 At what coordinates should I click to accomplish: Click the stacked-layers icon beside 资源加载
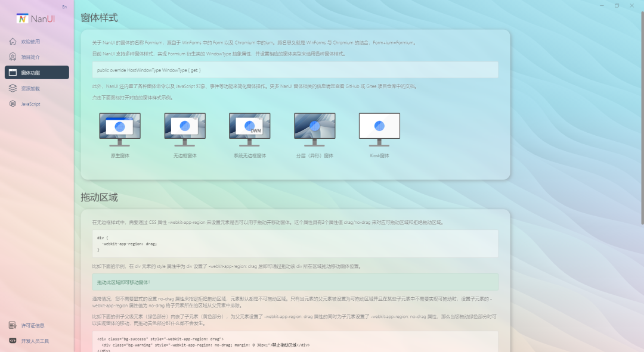[13, 88]
